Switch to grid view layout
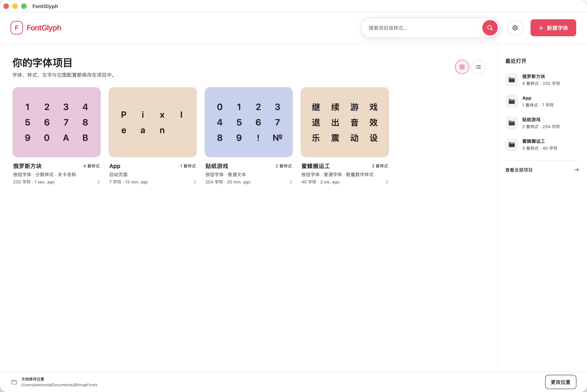587x392 pixels. tap(462, 67)
